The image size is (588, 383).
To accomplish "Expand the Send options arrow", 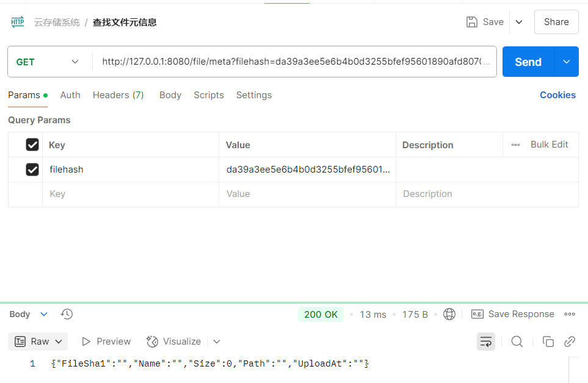I will tap(567, 62).
